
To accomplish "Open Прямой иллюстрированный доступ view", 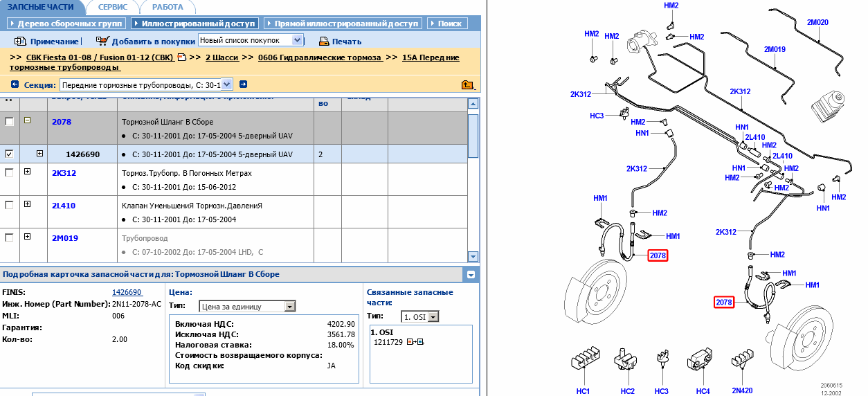I will (x=342, y=24).
